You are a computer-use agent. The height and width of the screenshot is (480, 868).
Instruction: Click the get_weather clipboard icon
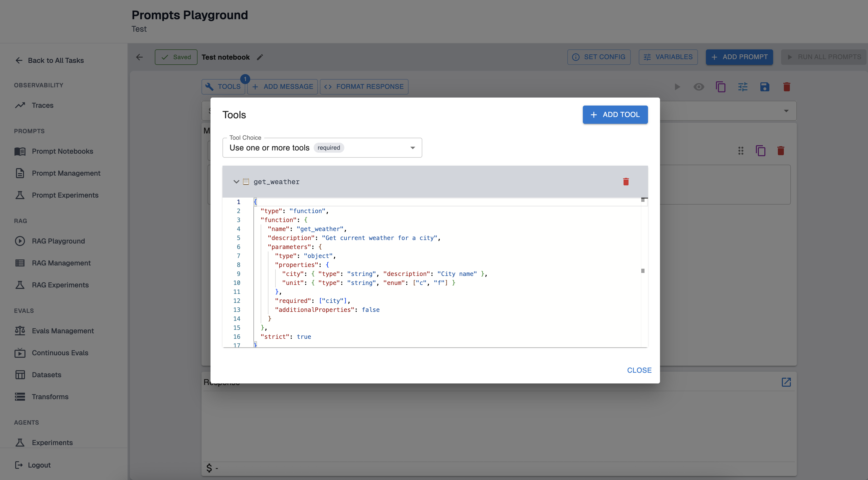click(x=246, y=182)
